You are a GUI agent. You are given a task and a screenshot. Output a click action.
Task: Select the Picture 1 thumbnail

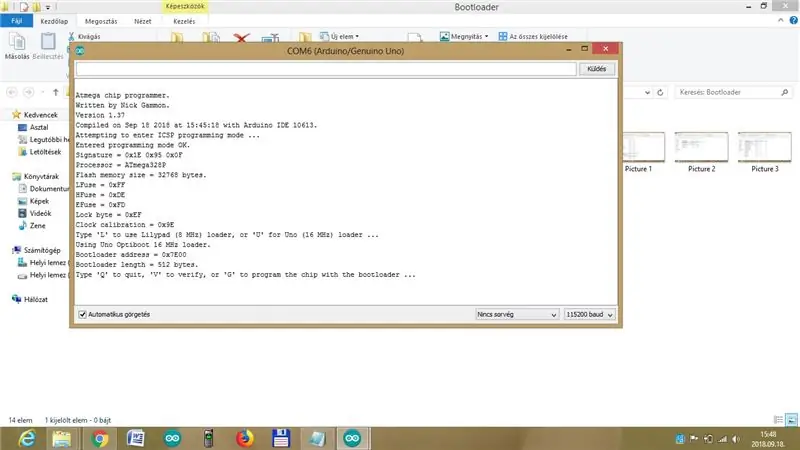pyautogui.click(x=642, y=152)
